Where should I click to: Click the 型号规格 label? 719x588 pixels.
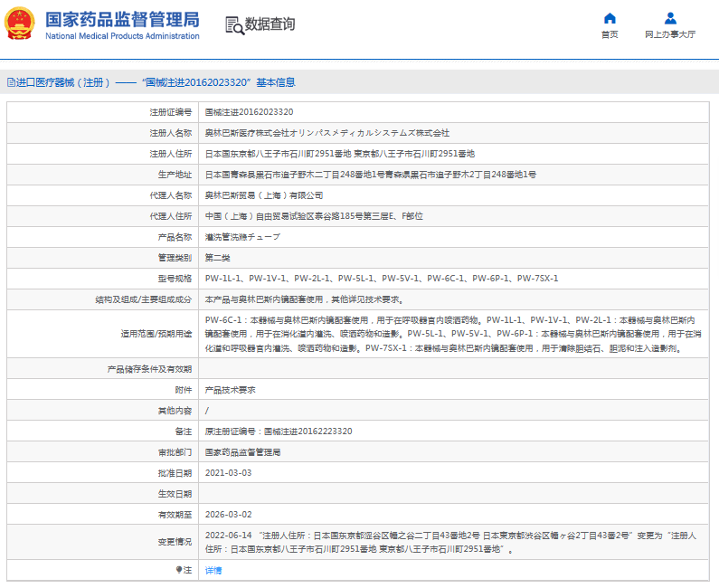175,279
